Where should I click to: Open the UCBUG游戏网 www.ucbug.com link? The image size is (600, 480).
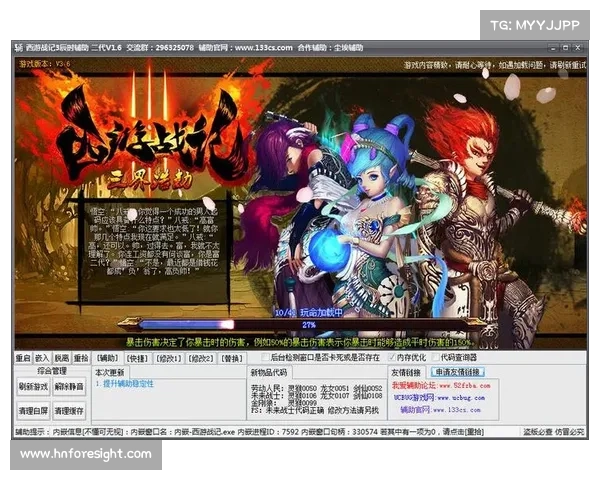439,398
